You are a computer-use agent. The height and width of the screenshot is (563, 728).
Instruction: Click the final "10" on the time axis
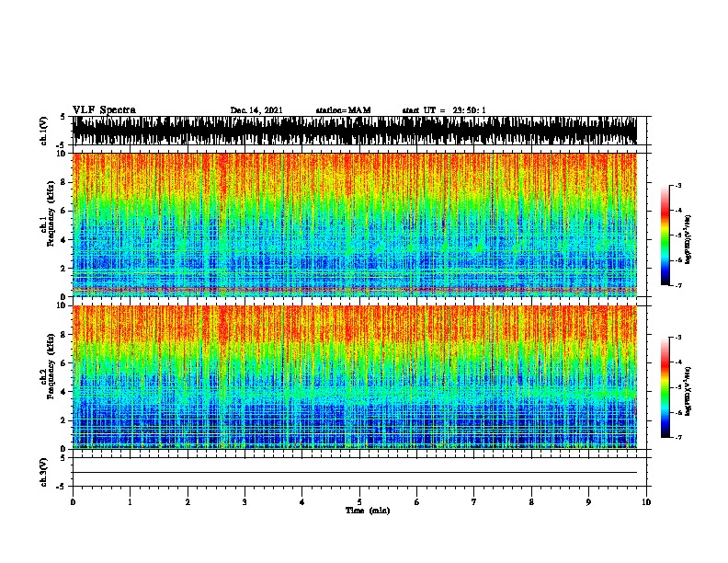pyautogui.click(x=646, y=502)
